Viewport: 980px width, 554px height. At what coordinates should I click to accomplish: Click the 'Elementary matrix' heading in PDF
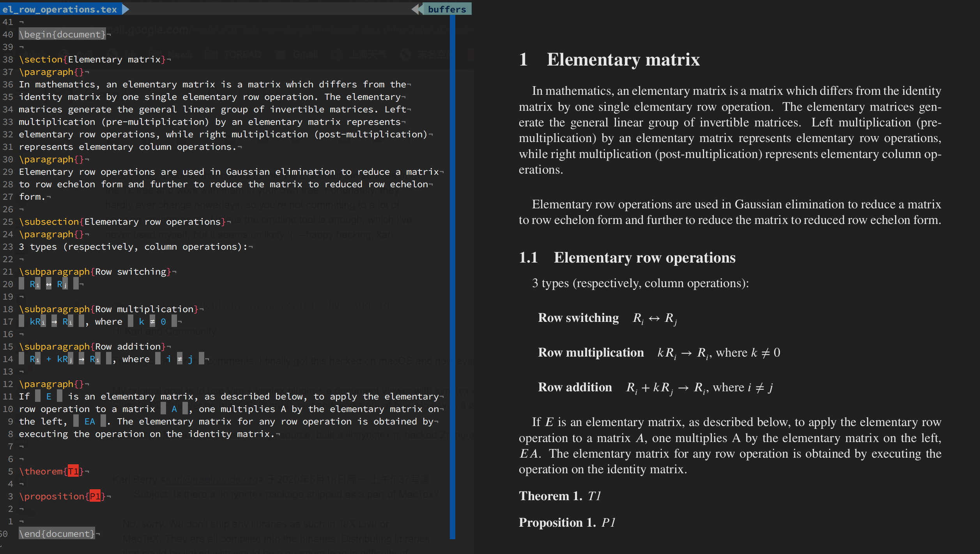pyautogui.click(x=623, y=60)
